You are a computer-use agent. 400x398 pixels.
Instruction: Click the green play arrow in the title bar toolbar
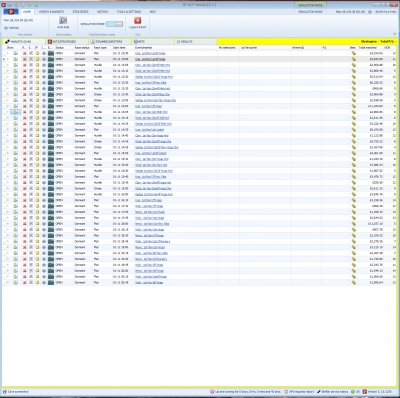pos(29,5)
